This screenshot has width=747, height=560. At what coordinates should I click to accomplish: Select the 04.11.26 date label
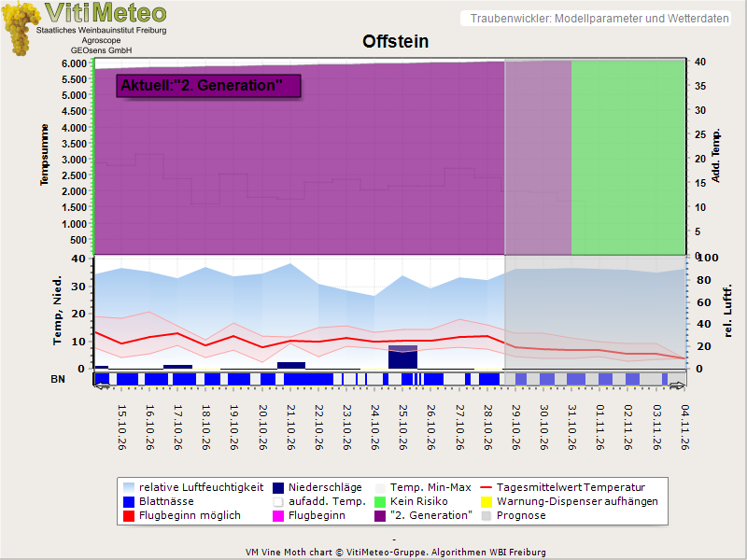coord(685,427)
